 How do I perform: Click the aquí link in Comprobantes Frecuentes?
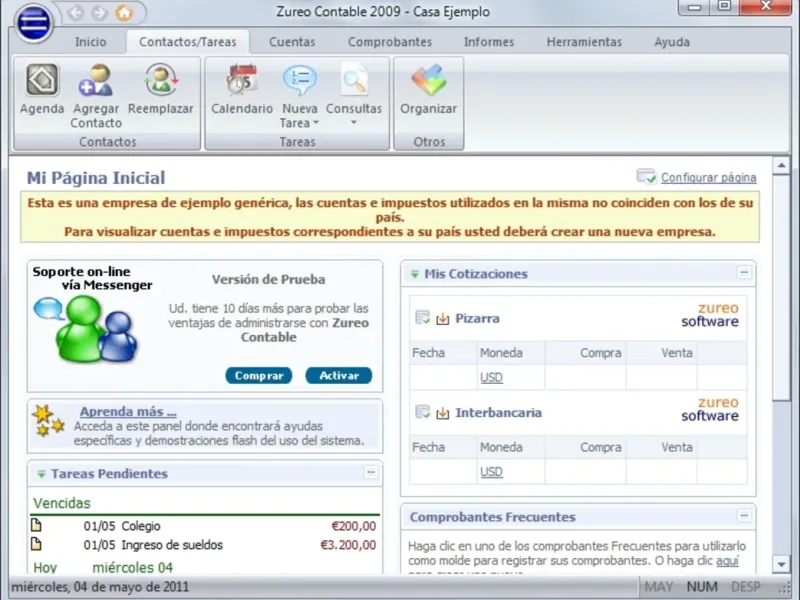pos(727,561)
